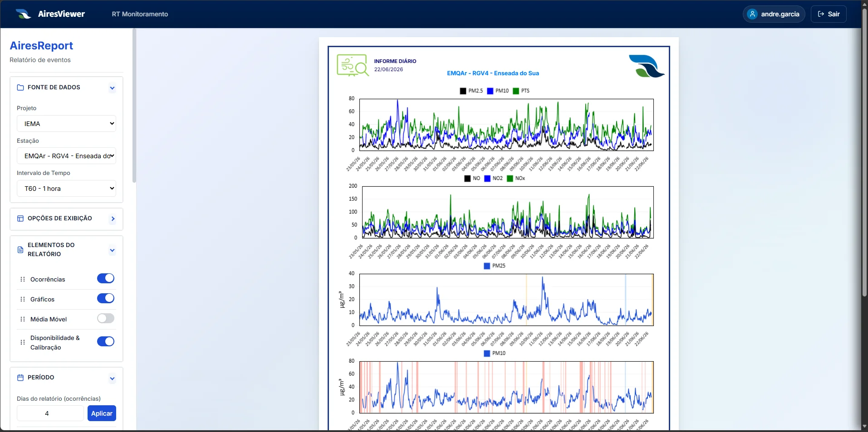This screenshot has height=432, width=868.
Task: Click the Aplicar button
Action: pyautogui.click(x=102, y=413)
